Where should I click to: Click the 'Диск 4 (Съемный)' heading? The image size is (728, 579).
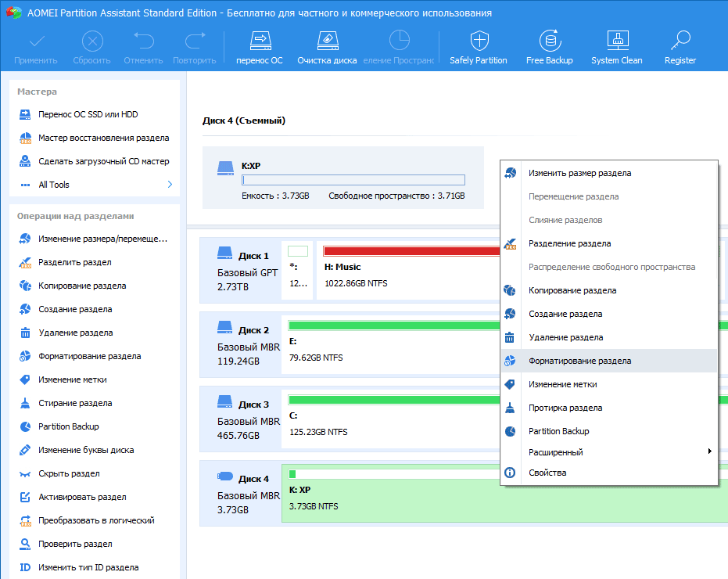click(244, 120)
